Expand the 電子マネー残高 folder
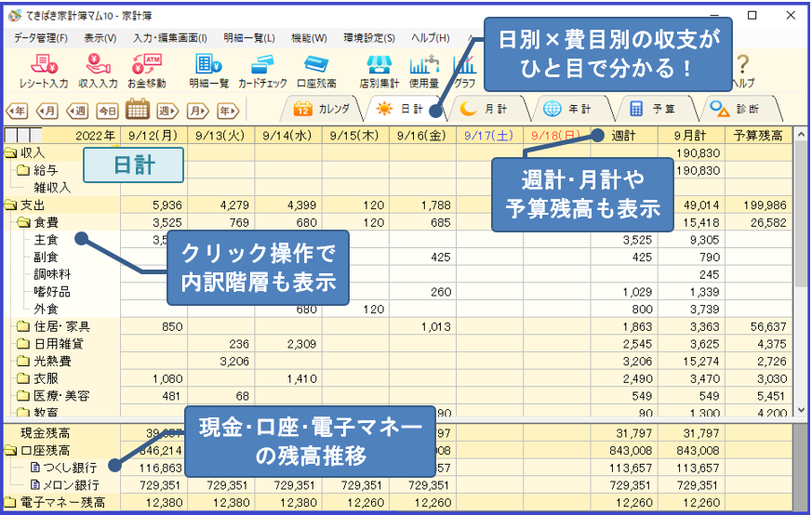Viewport: 812px width, 515px height. coord(10,503)
